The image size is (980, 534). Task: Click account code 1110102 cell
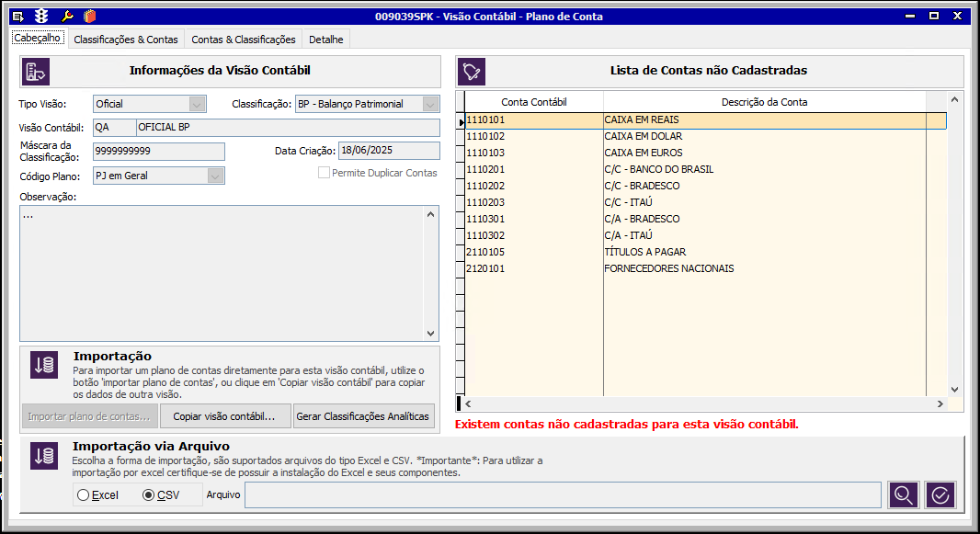tap(534, 136)
